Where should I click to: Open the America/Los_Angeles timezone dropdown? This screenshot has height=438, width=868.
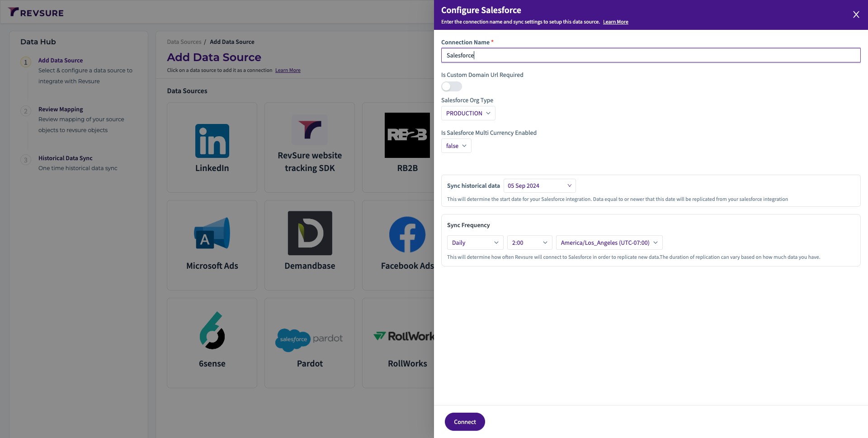coord(609,243)
